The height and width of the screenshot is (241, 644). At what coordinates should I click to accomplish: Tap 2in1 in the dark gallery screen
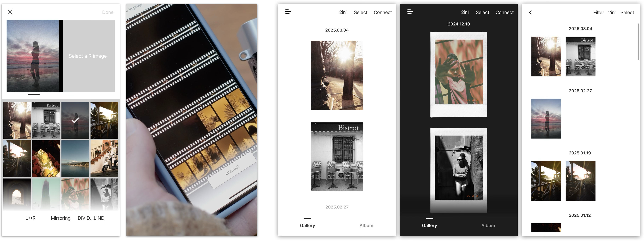click(x=465, y=12)
